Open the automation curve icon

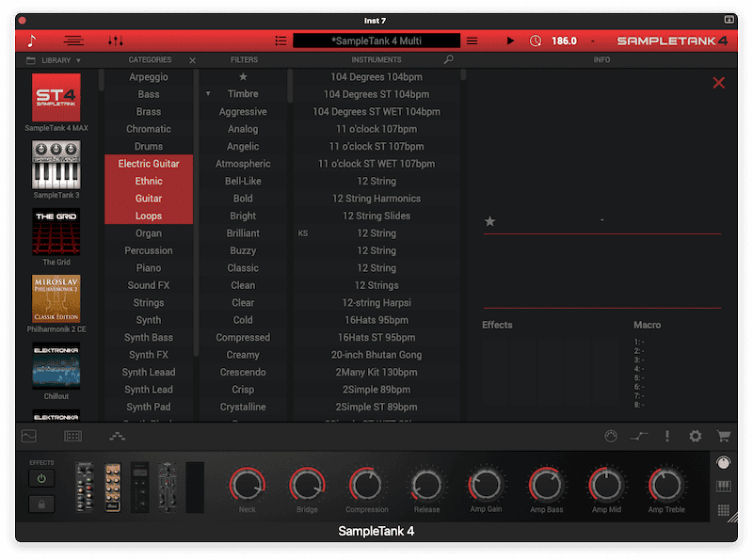point(639,436)
